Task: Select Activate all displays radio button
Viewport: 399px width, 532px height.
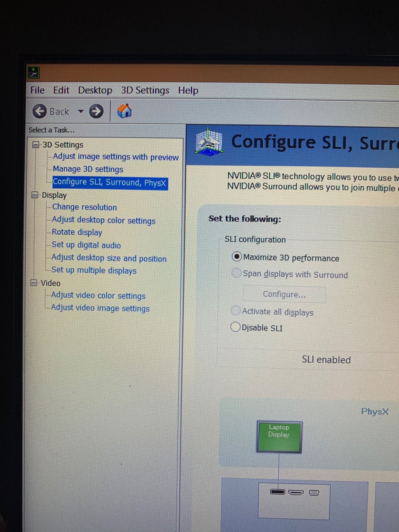Action: (x=236, y=310)
